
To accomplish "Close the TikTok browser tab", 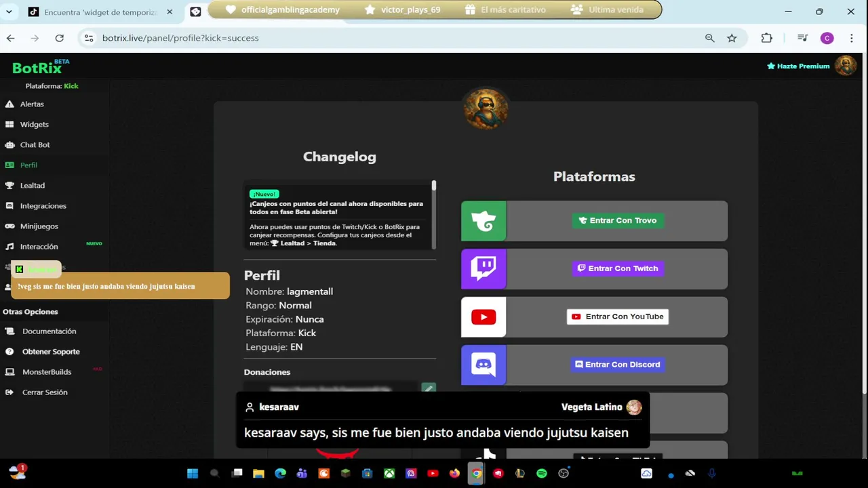I will tap(170, 12).
